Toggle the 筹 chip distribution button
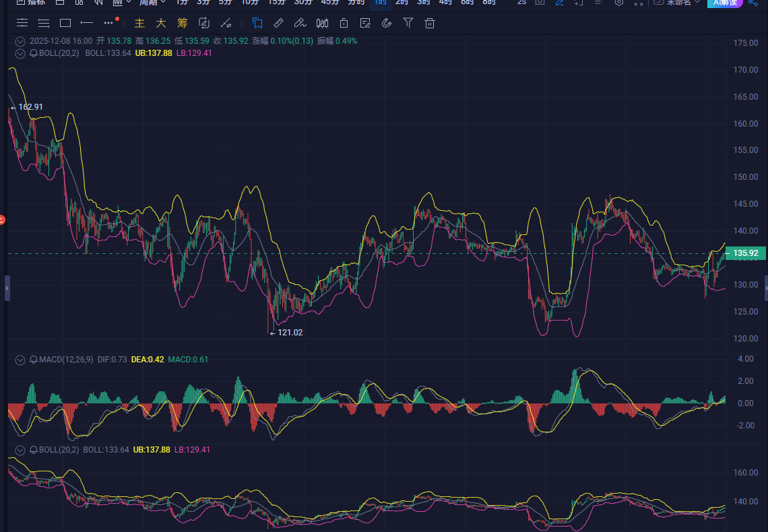The image size is (768, 532). 182,24
